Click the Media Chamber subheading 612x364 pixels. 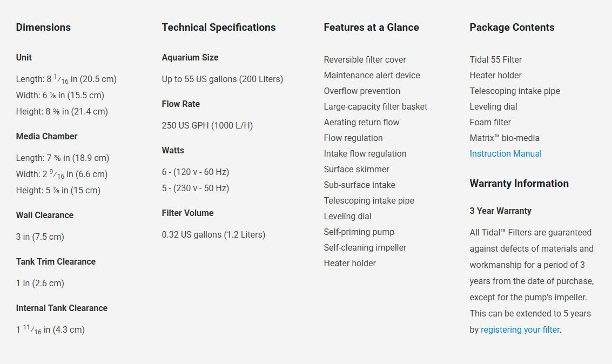click(x=46, y=137)
